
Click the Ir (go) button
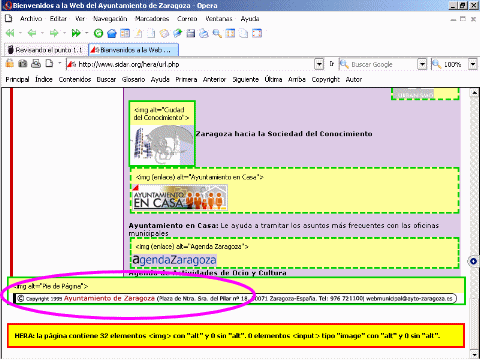click(332, 64)
